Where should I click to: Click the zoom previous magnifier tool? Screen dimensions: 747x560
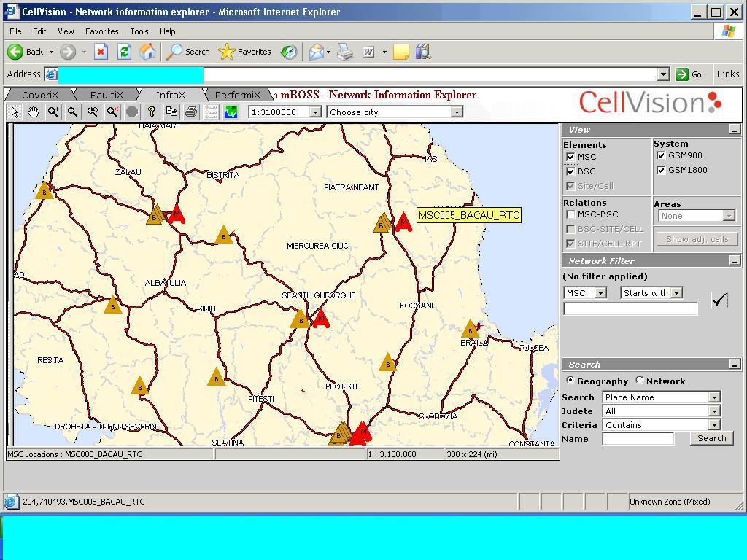point(93,112)
